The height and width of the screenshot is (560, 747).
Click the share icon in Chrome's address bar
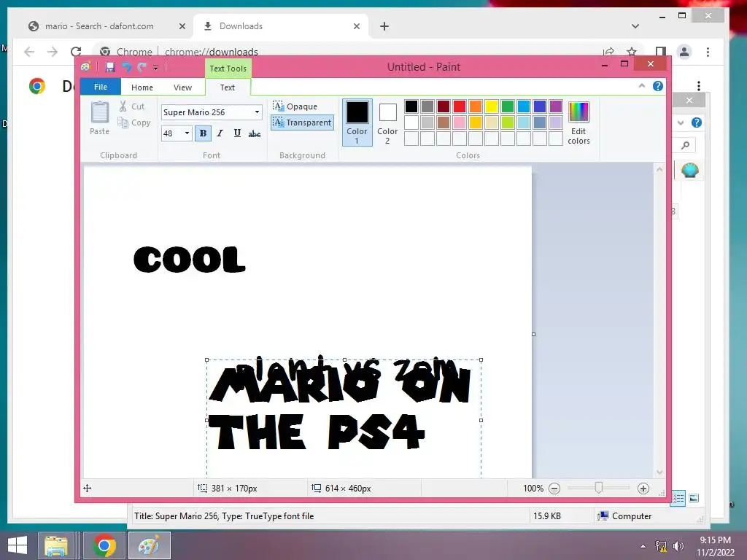[x=608, y=52]
